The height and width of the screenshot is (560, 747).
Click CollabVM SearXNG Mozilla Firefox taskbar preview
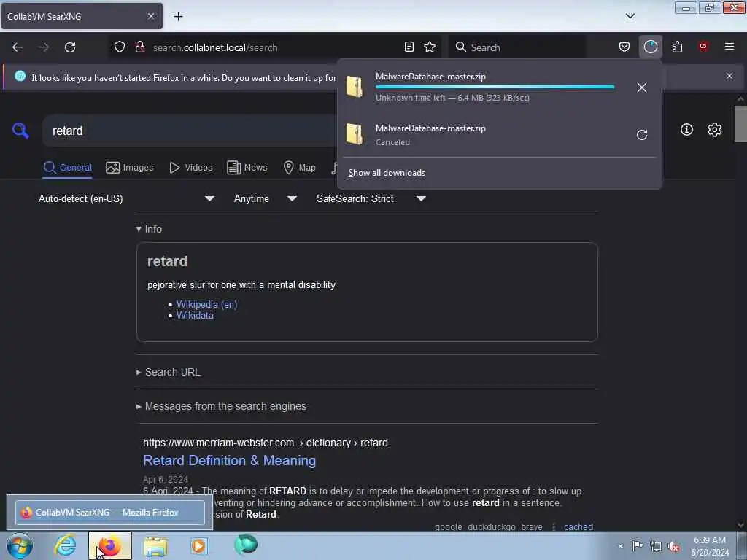tap(110, 513)
